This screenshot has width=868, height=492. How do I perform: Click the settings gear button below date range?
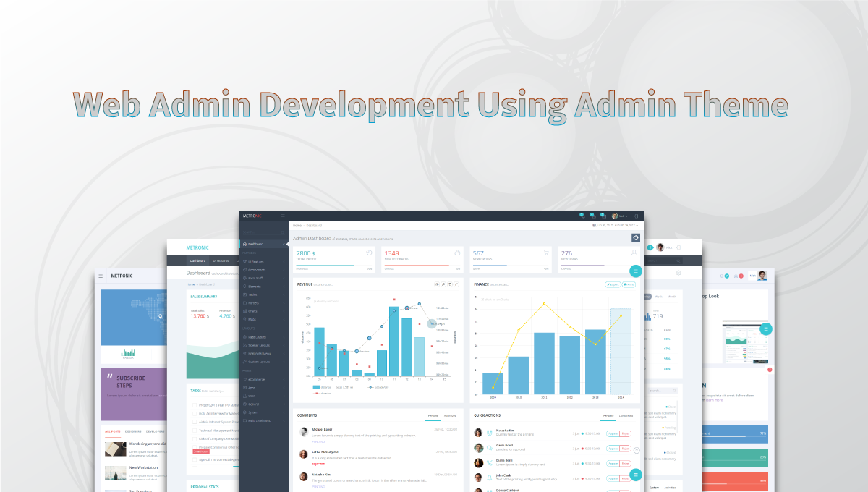(x=636, y=237)
